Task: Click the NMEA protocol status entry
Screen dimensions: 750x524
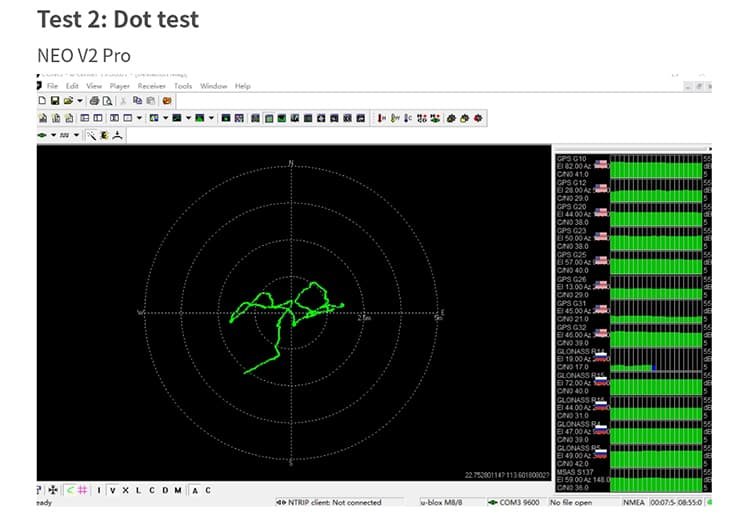Action: (x=634, y=502)
